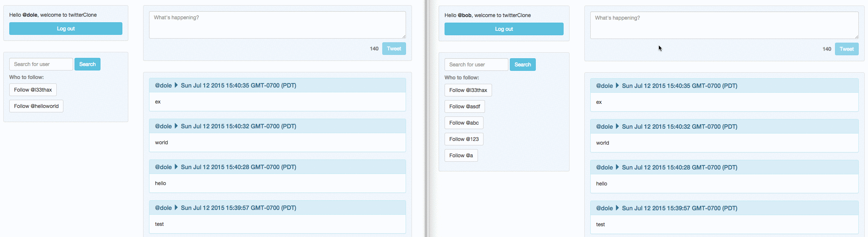Click @dole on the 'ex' tweet, bob window

(x=605, y=86)
